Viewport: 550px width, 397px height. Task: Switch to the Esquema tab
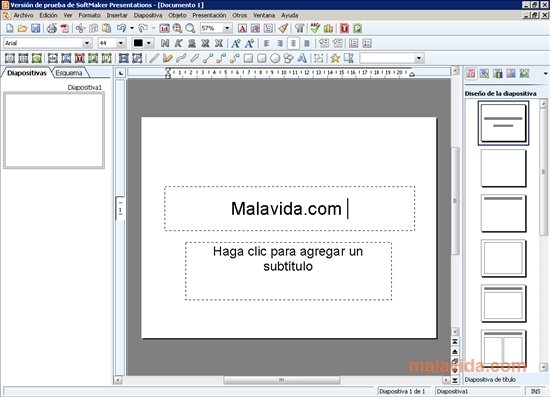(x=69, y=73)
